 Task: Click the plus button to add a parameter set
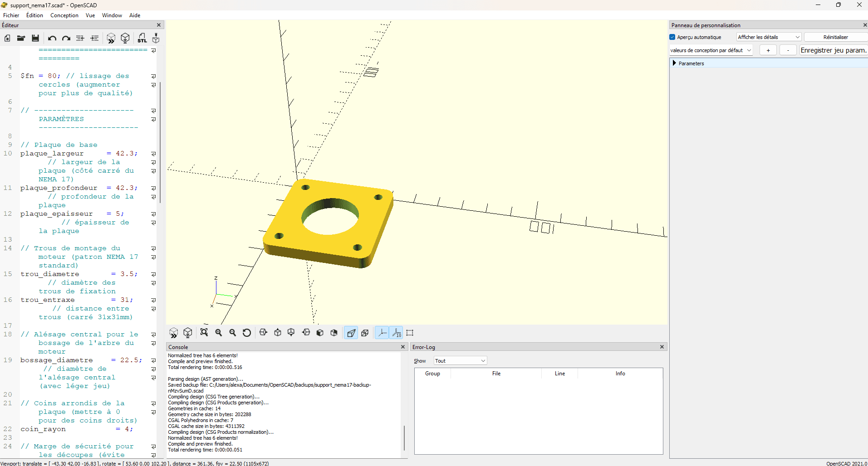pos(768,50)
